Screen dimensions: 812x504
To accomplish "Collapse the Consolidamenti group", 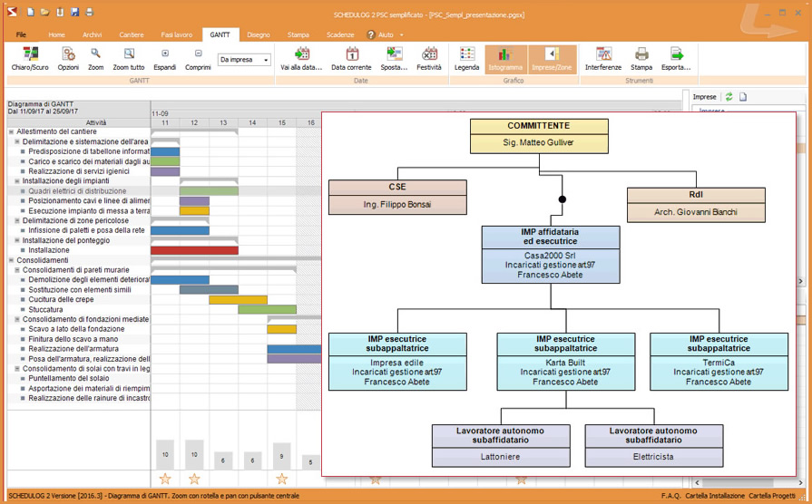I will coord(12,260).
